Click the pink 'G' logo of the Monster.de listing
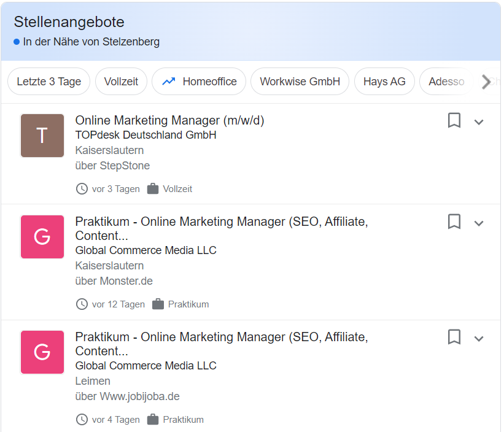Viewport: 504px width, 432px height. 42,237
